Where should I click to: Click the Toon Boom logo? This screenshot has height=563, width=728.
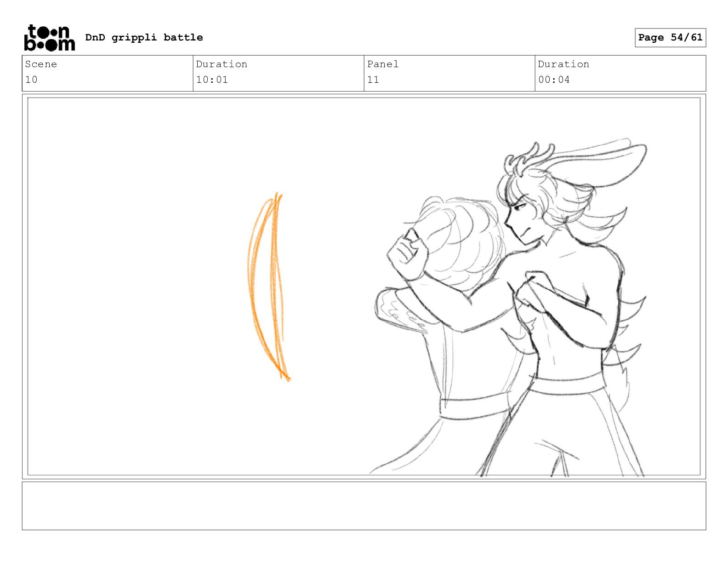click(x=49, y=38)
